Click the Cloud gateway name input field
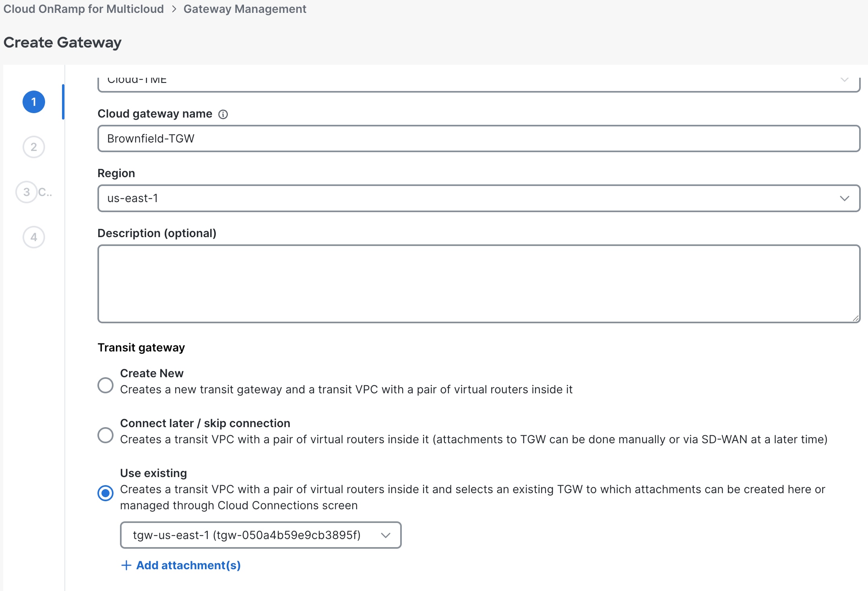Image resolution: width=868 pixels, height=591 pixels. (479, 138)
